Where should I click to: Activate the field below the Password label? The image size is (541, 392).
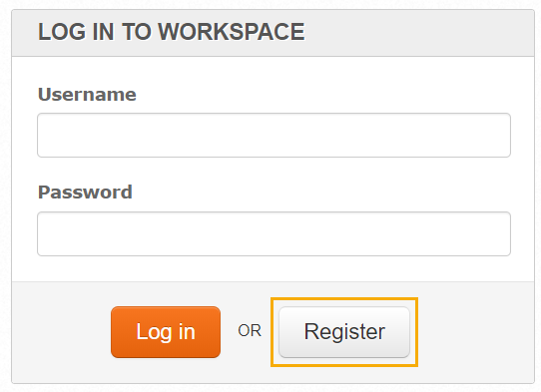273,233
